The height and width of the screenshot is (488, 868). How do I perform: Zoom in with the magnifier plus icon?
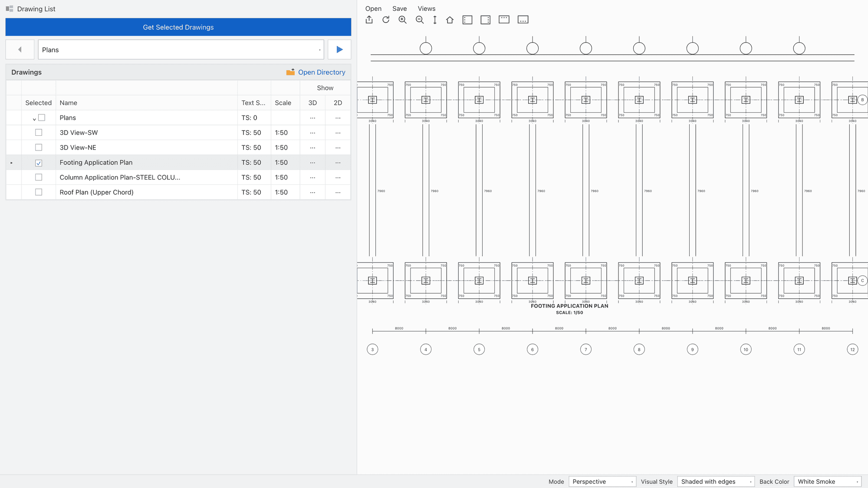tap(403, 20)
